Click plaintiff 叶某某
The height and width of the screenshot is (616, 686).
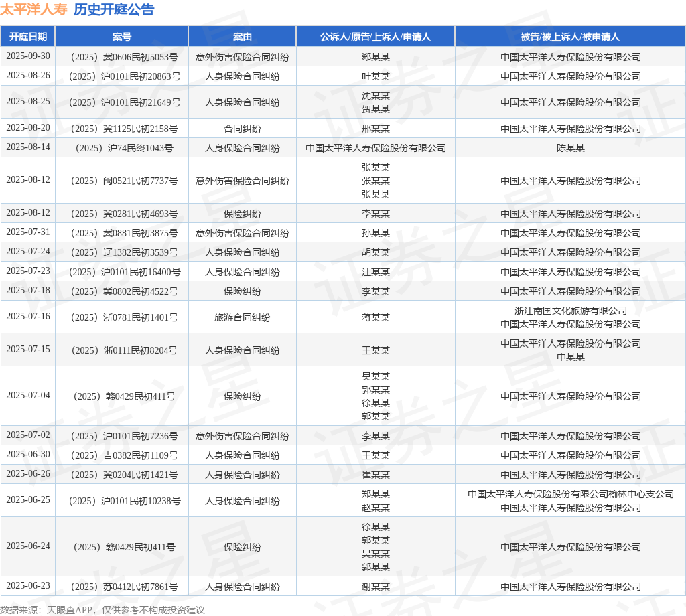coord(375,76)
